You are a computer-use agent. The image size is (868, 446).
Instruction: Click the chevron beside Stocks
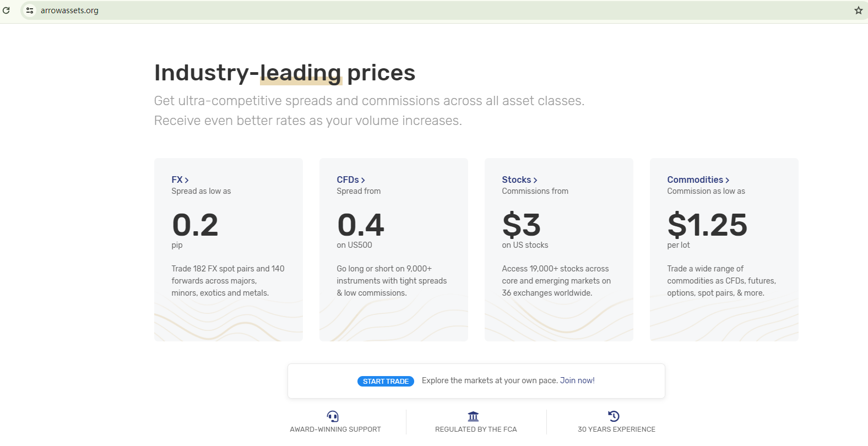[x=535, y=180]
